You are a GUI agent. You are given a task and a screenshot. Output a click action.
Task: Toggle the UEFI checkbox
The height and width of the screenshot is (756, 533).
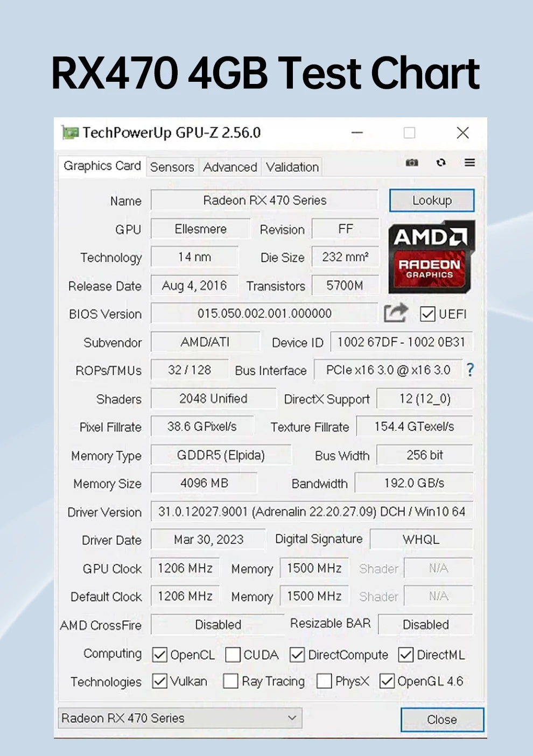tap(427, 314)
